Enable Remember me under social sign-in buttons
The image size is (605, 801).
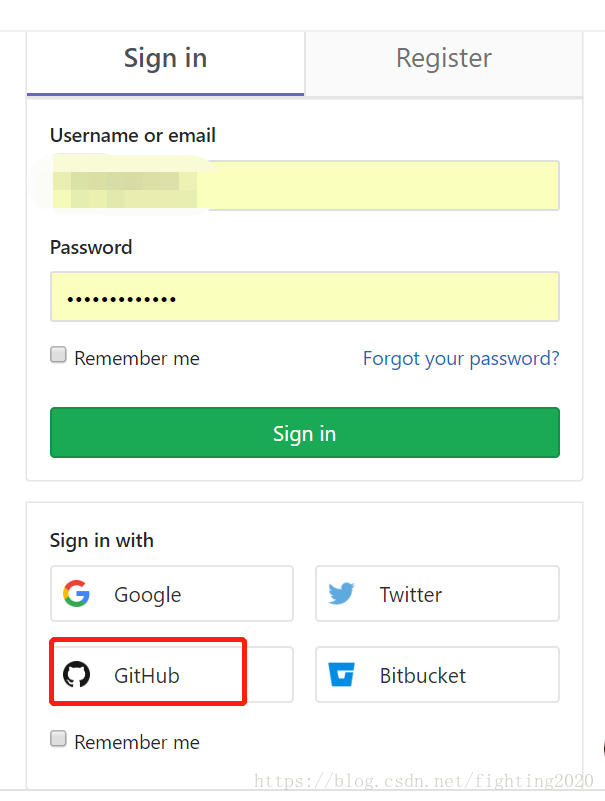click(59, 739)
